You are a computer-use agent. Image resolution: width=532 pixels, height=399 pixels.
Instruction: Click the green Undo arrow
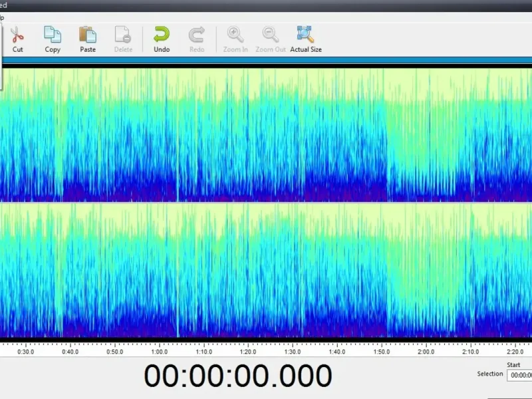pos(162,35)
